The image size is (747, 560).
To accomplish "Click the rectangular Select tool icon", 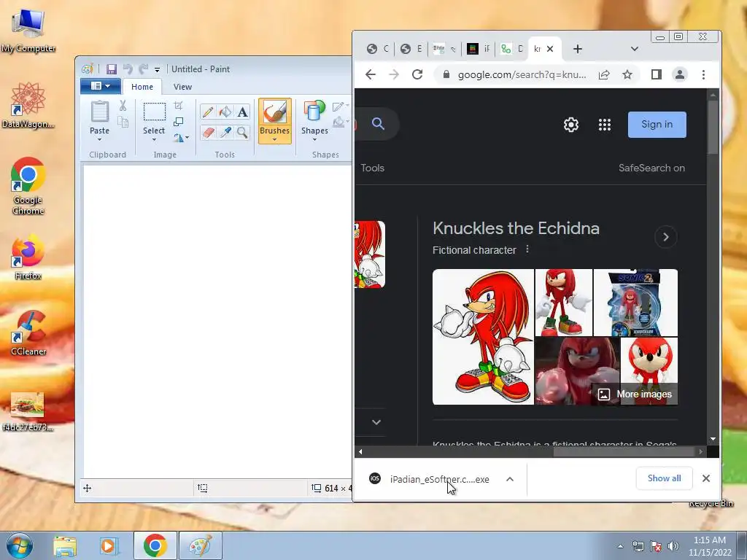I will click(x=155, y=112).
